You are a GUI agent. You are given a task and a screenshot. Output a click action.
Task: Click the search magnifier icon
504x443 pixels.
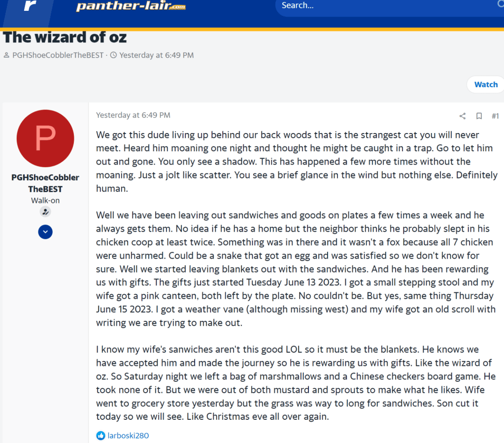click(501, 5)
